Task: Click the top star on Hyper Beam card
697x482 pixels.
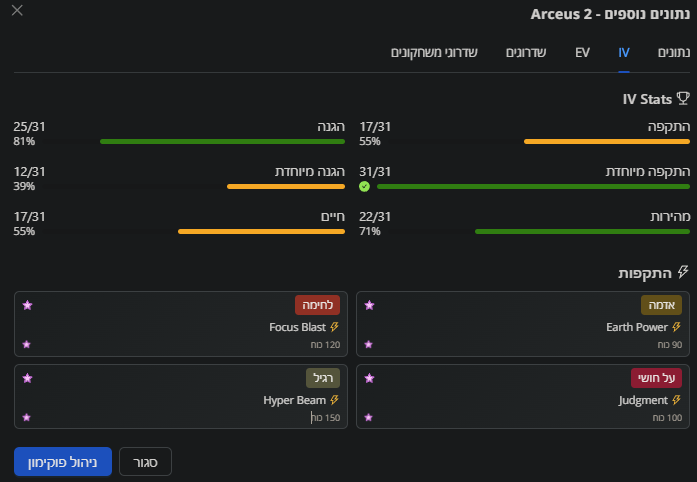Action: [x=27, y=379]
